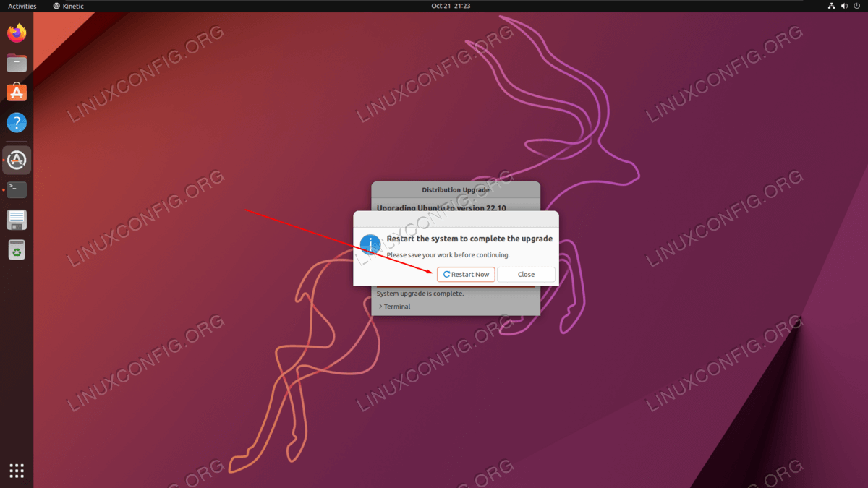Viewport: 868px width, 488px height.
Task: Select the Software Updater dock icon
Action: (x=17, y=160)
